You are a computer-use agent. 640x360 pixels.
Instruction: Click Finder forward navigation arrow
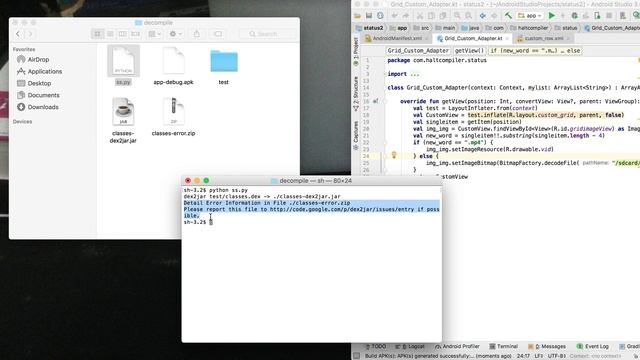tap(30, 34)
